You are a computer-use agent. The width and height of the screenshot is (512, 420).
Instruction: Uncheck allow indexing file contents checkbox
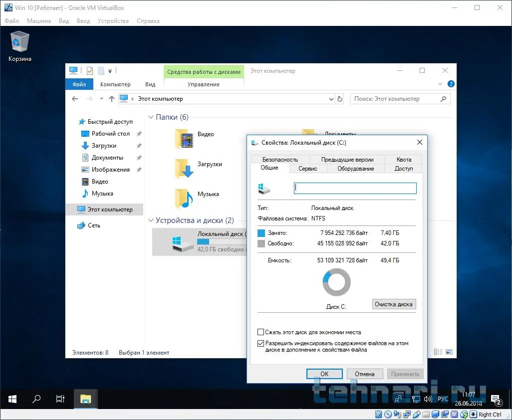tap(260, 343)
